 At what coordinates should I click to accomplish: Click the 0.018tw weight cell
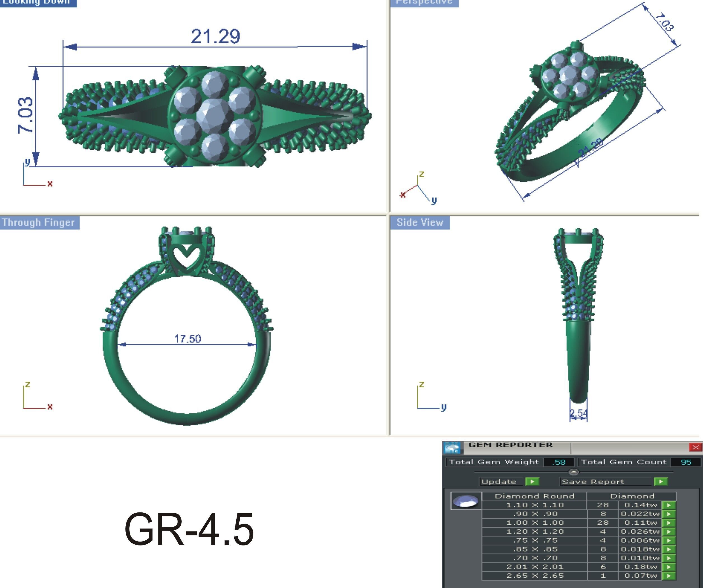click(x=640, y=549)
